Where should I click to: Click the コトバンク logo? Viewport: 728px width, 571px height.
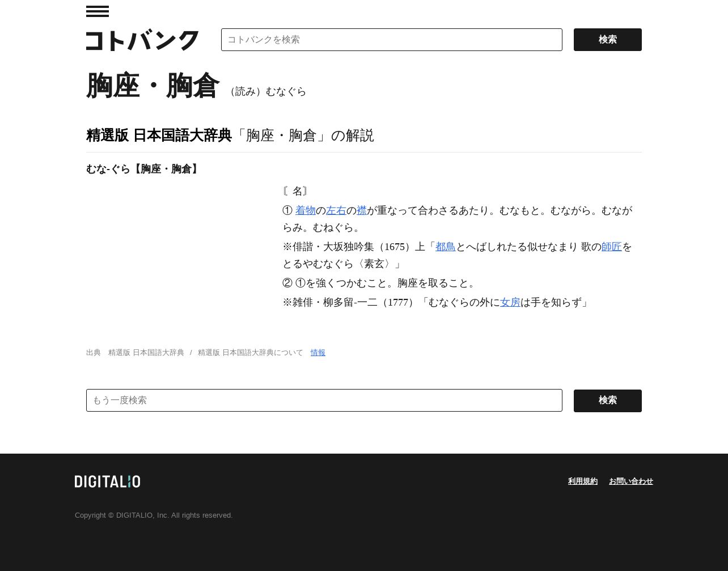pyautogui.click(x=142, y=40)
